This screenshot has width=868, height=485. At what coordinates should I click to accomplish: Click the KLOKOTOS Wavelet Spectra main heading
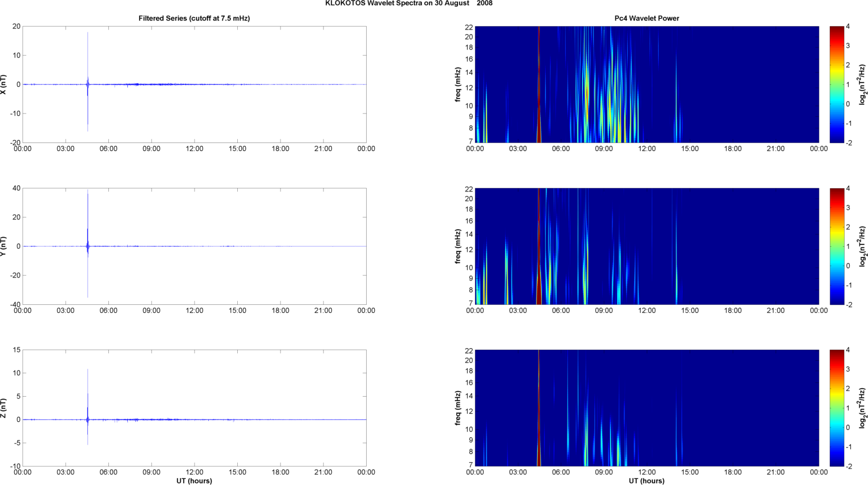coord(408,3)
